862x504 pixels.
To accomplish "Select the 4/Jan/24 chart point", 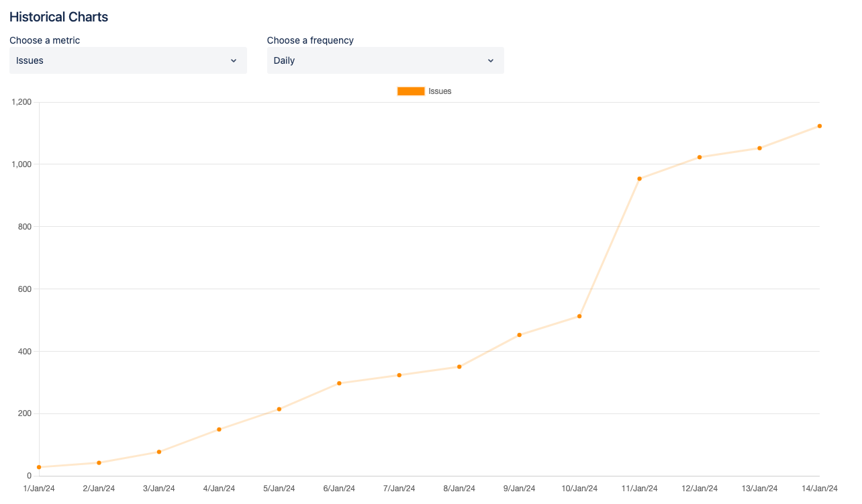I will click(x=219, y=430).
